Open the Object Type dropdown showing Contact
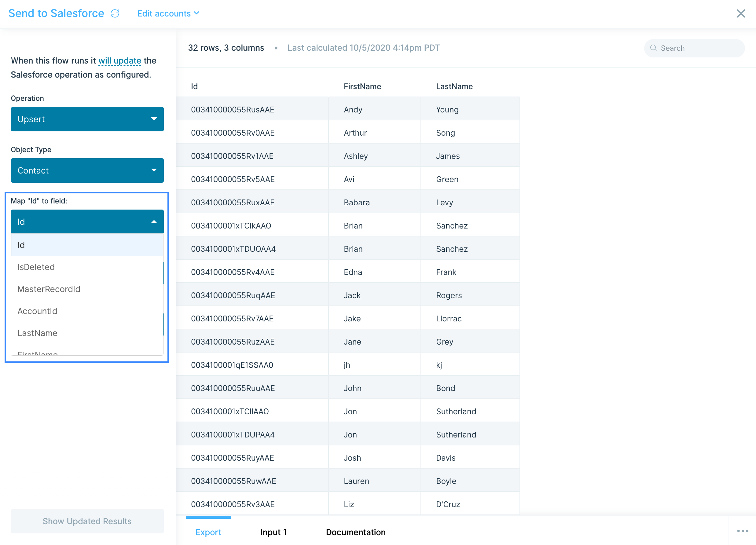 click(x=87, y=170)
